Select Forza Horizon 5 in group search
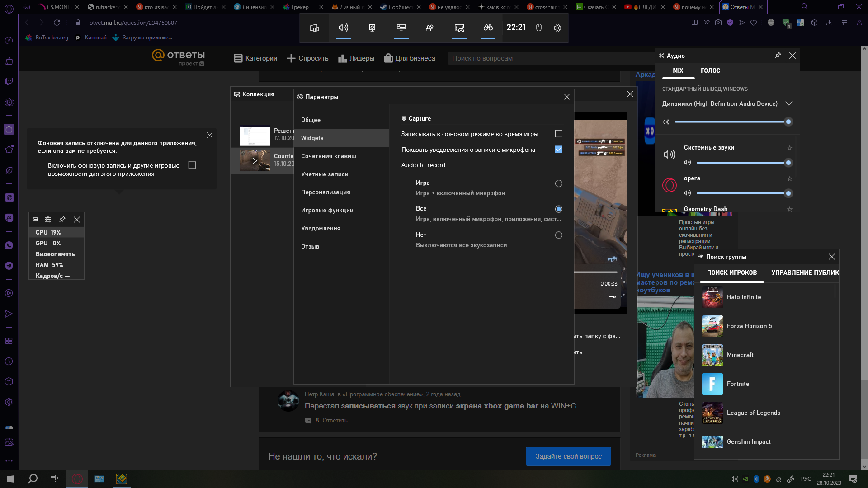Viewport: 868px width, 488px height. (767, 326)
